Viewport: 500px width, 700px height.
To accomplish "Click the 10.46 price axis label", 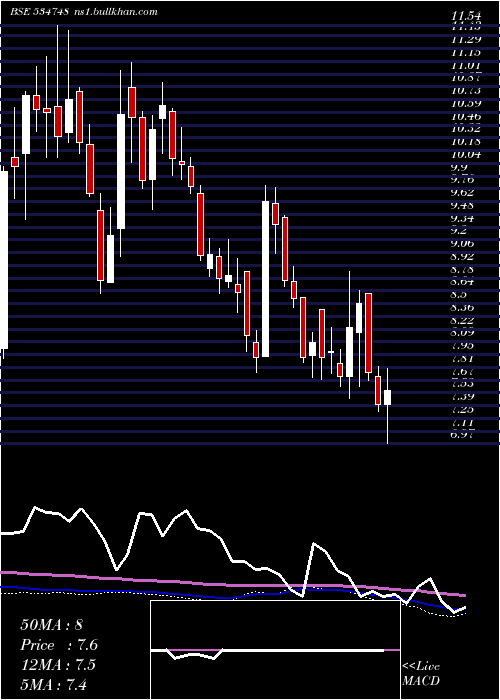I will coord(466,117).
